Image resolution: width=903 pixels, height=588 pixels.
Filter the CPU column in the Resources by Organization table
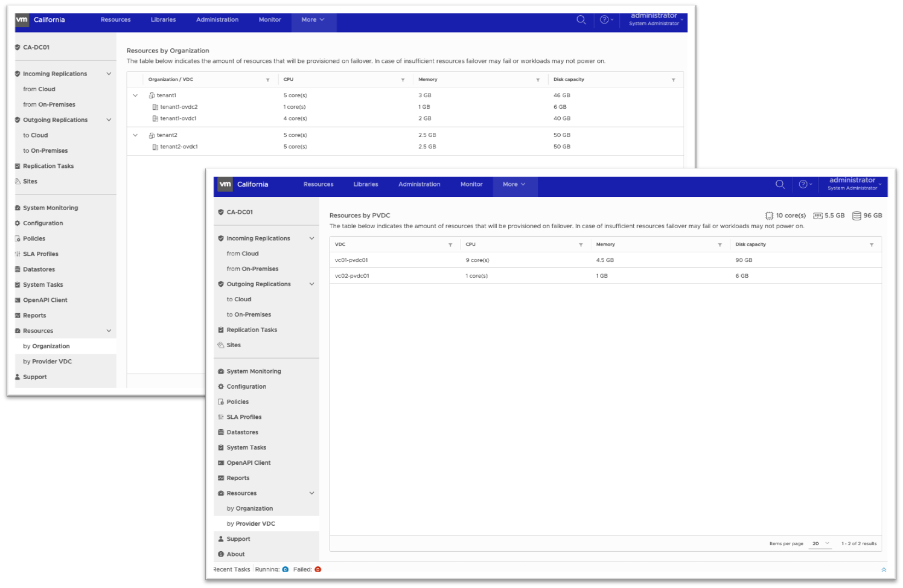(403, 80)
